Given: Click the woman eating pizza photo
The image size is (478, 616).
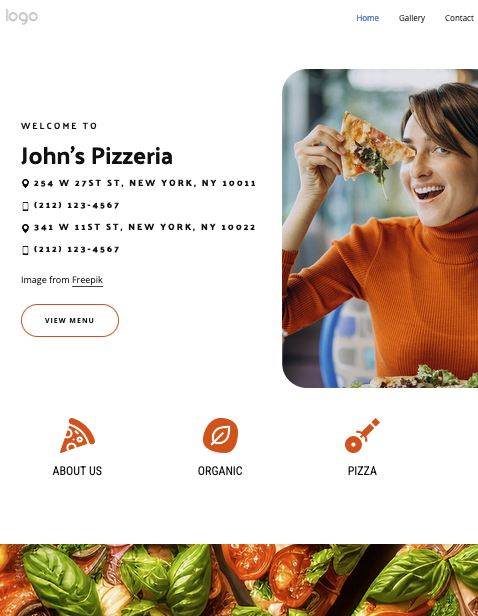Looking at the screenshot, I should point(380,228).
